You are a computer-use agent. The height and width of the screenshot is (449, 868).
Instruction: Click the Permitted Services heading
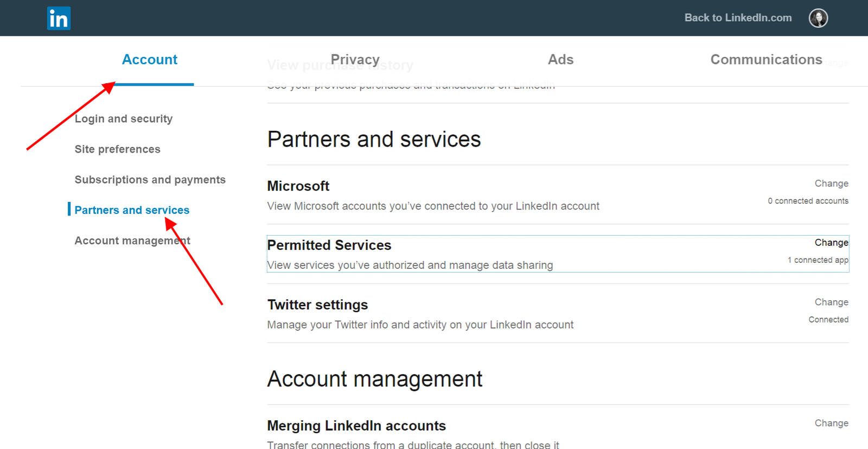[329, 245]
